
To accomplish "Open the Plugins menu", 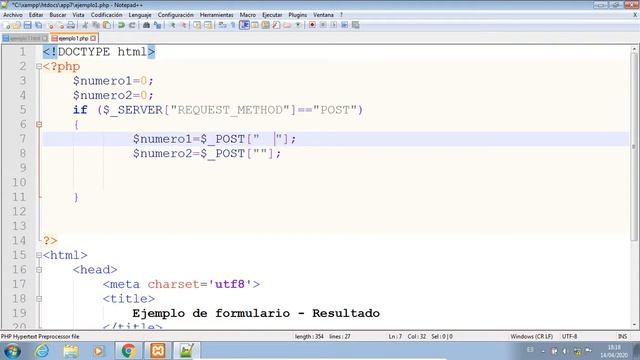I will (x=298, y=15).
